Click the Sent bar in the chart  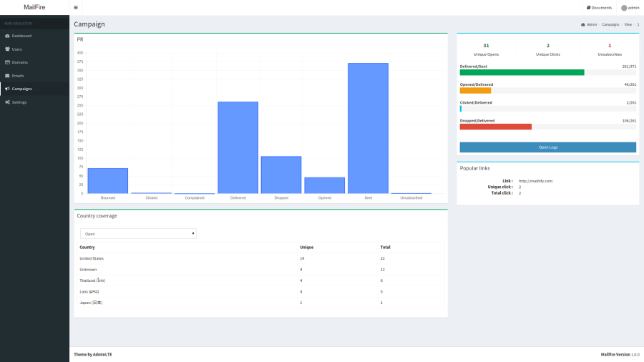click(368, 128)
